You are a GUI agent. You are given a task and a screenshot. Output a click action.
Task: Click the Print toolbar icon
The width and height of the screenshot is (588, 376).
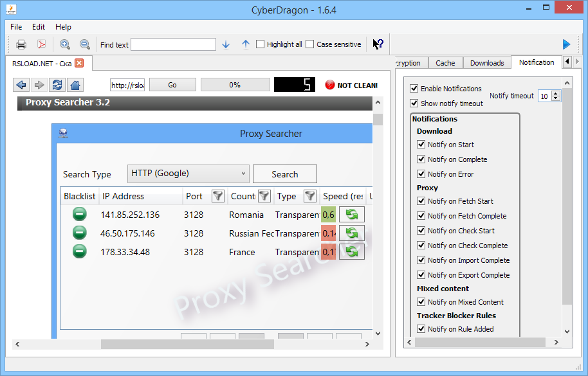click(x=21, y=44)
